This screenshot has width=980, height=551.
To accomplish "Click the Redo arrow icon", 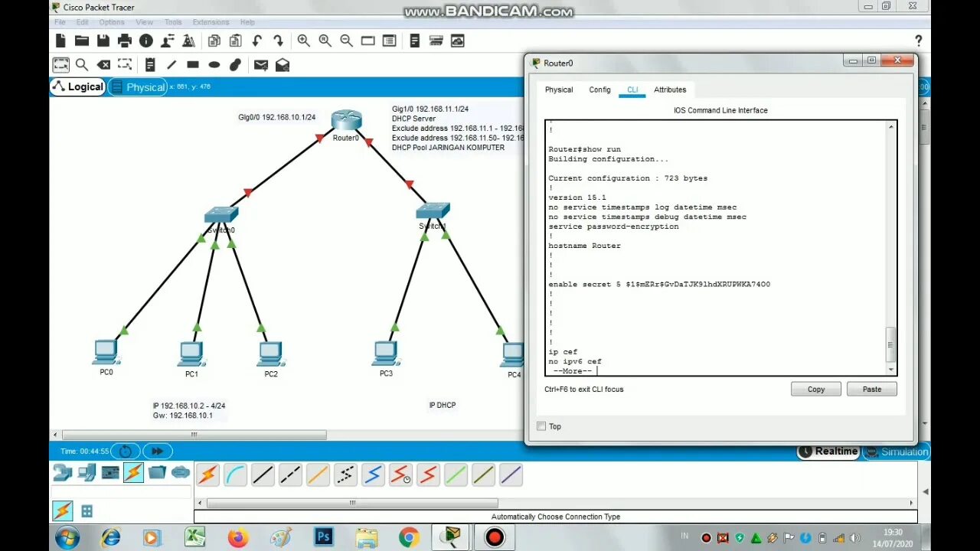I will coord(279,41).
